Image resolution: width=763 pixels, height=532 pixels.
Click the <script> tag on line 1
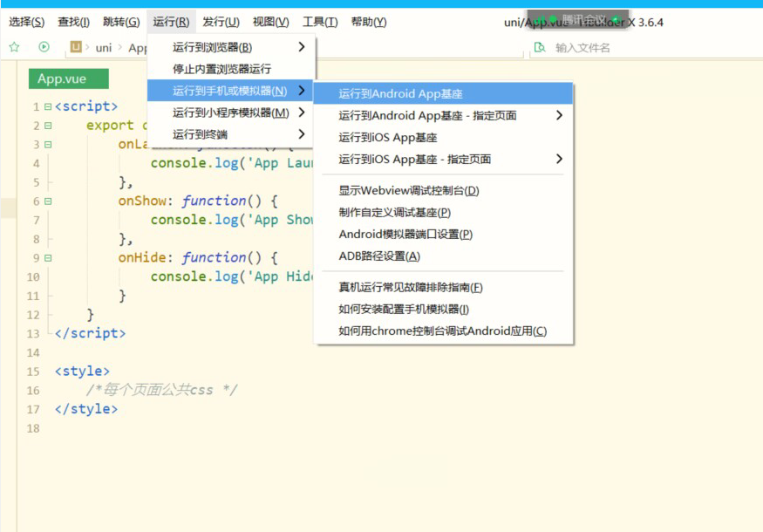click(86, 106)
